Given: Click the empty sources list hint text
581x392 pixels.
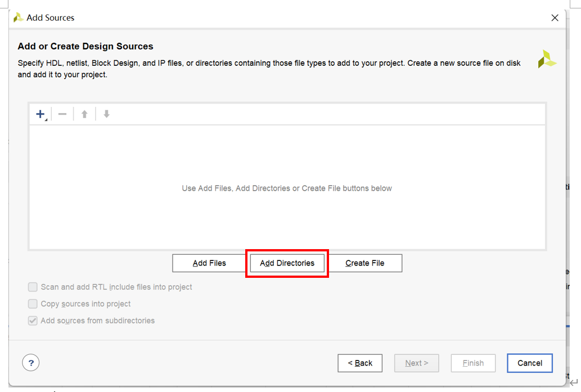Looking at the screenshot, I should (287, 188).
